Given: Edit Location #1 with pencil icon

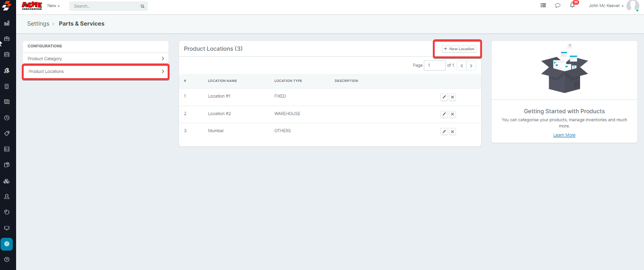Looking at the screenshot, I should (444, 97).
